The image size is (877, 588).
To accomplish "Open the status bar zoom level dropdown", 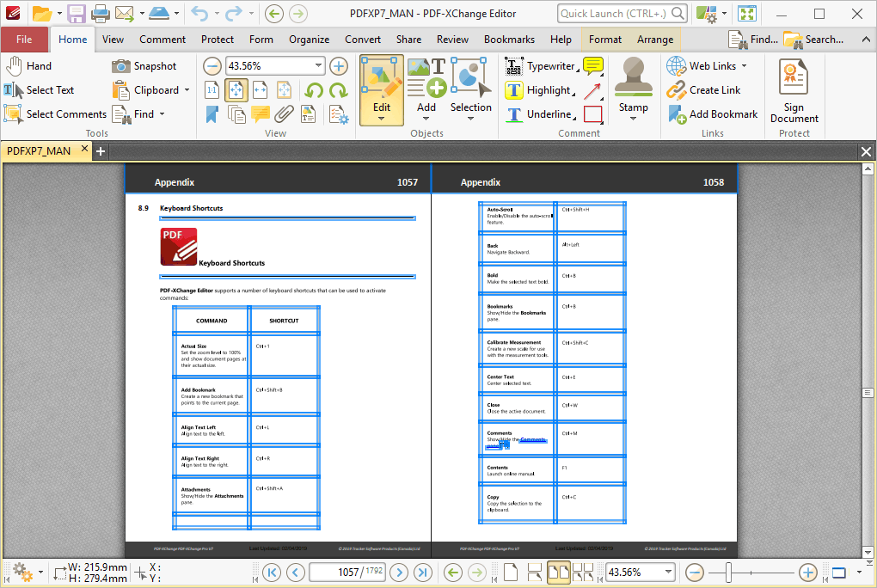I will [x=668, y=572].
